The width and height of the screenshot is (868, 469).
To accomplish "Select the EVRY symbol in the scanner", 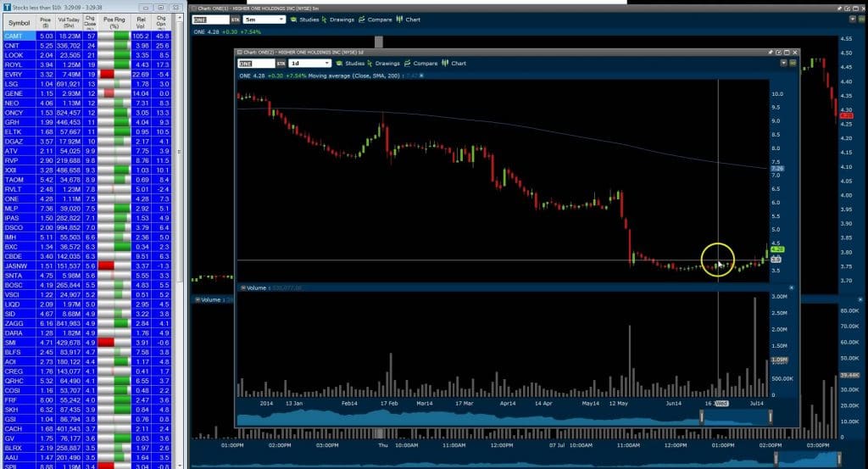I will click(x=14, y=74).
